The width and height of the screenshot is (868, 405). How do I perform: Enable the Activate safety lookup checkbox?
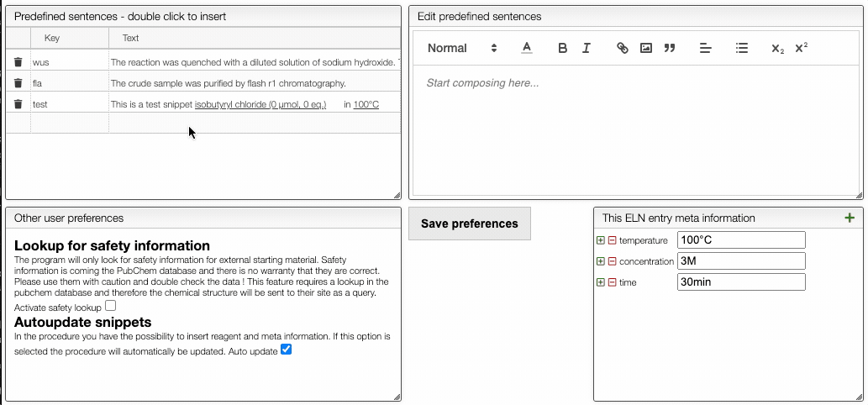point(111,305)
